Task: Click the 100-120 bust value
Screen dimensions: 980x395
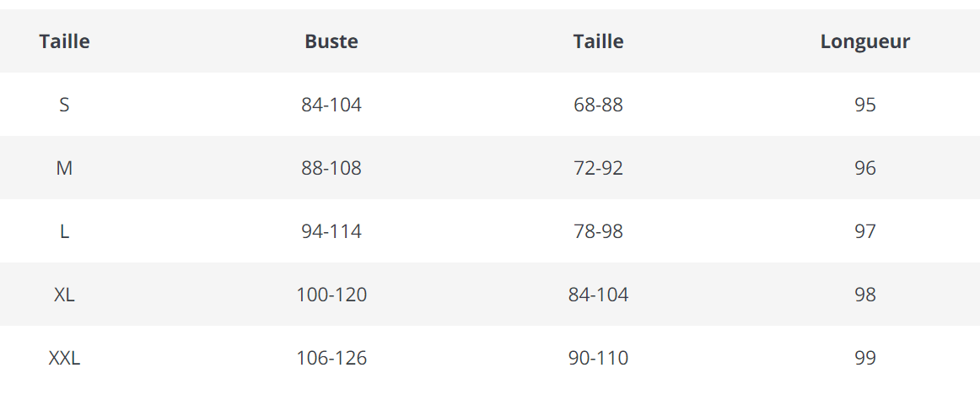Action: (331, 295)
